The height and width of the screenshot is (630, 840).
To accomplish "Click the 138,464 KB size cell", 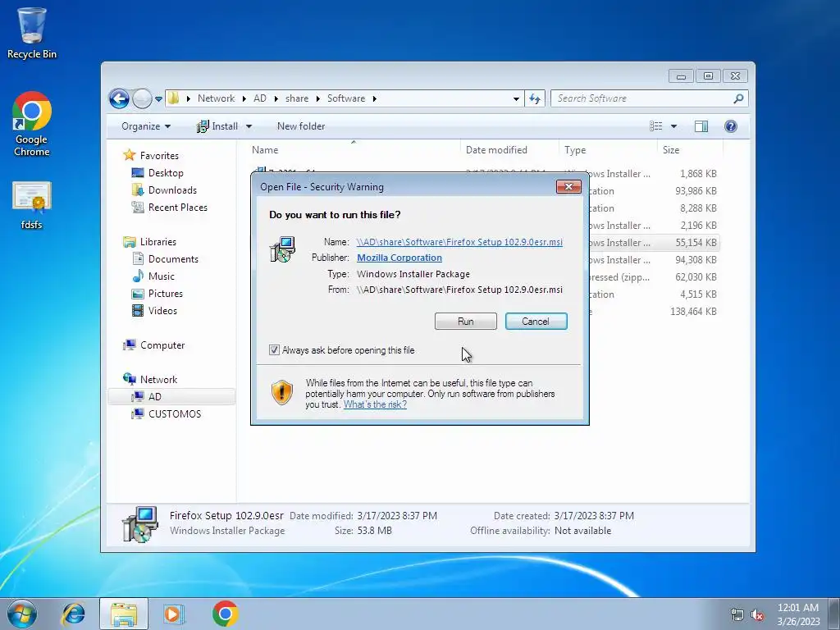I will click(693, 311).
